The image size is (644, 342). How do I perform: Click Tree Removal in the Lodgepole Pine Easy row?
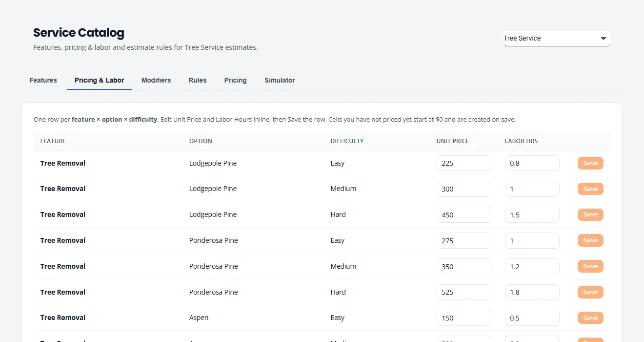63,163
